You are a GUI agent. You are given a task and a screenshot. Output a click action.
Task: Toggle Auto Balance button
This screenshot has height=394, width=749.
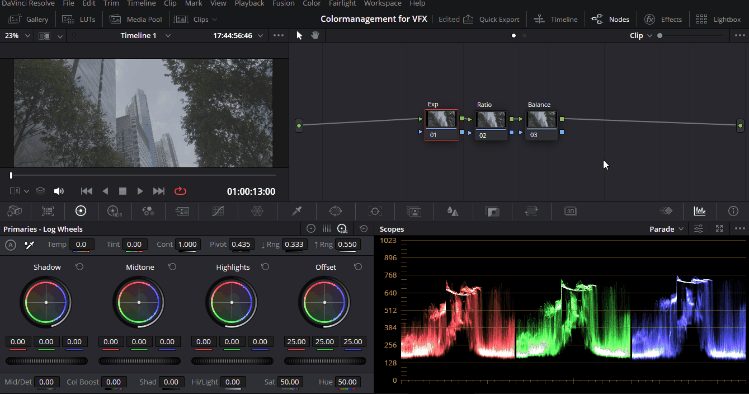11,245
